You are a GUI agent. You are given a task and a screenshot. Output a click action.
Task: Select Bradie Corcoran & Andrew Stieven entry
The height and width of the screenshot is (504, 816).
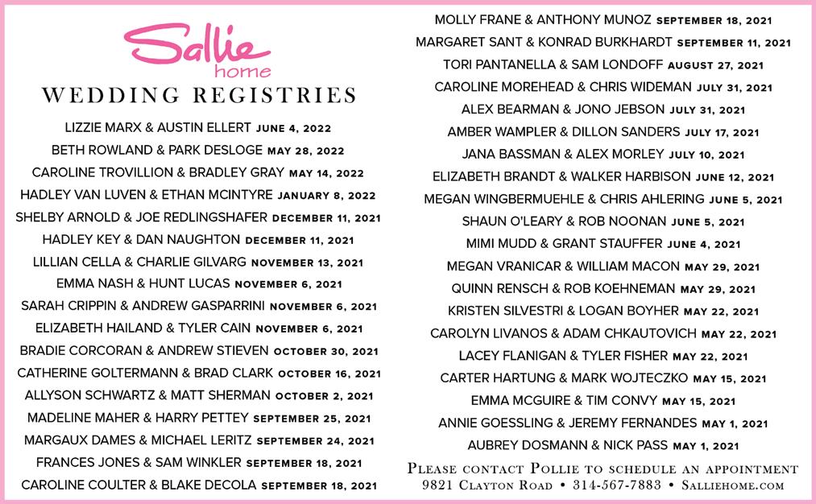199,351
